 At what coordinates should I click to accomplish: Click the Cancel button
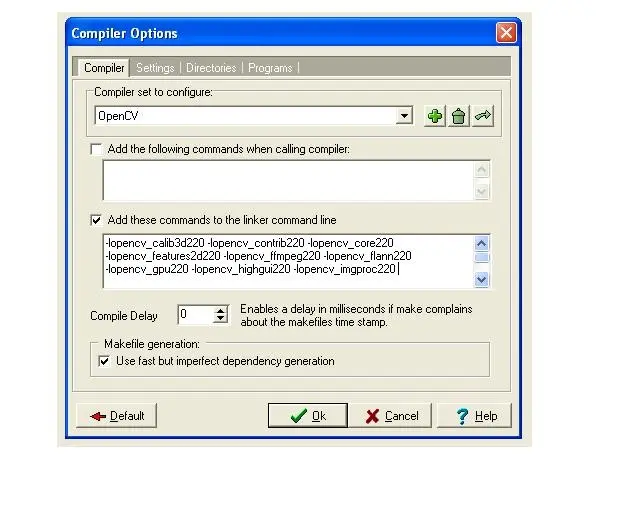391,416
